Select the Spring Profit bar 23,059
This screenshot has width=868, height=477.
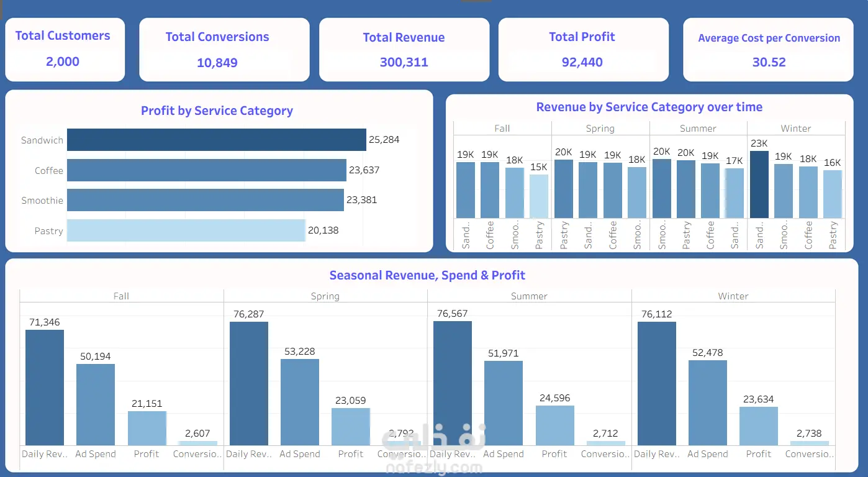[x=351, y=427]
